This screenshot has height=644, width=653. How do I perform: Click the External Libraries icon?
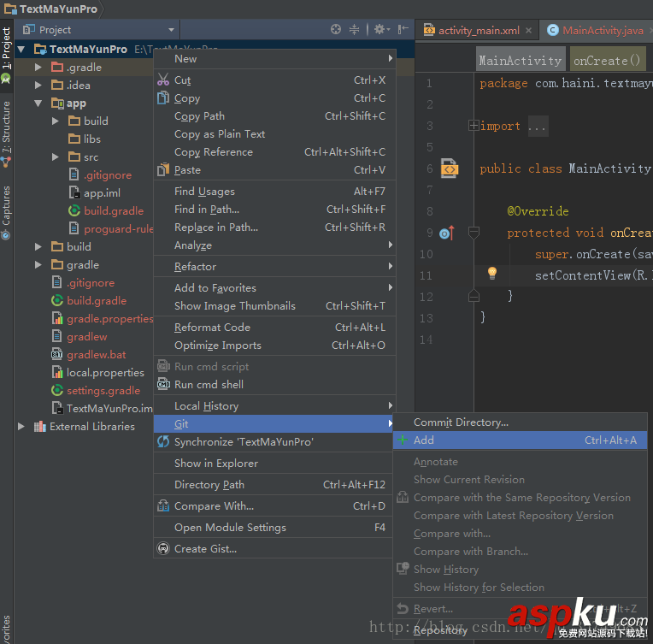[x=39, y=426]
